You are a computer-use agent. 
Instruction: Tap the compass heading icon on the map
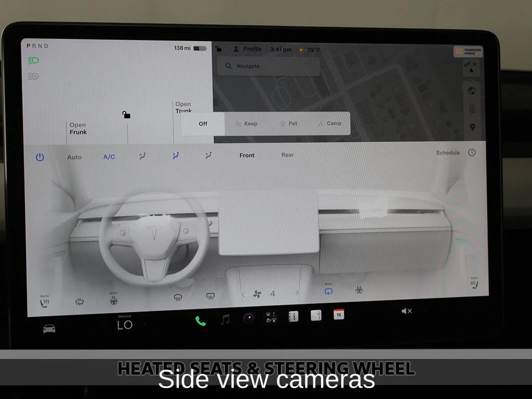point(471,68)
